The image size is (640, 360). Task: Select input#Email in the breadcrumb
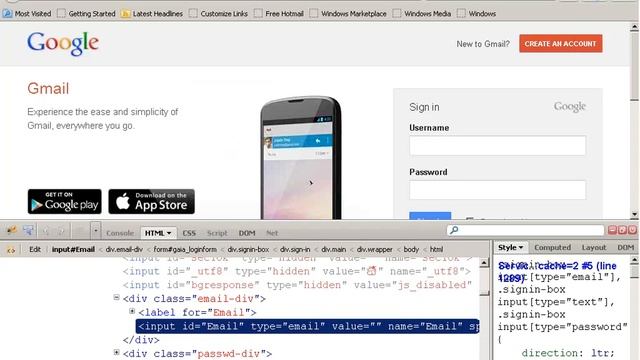73,249
